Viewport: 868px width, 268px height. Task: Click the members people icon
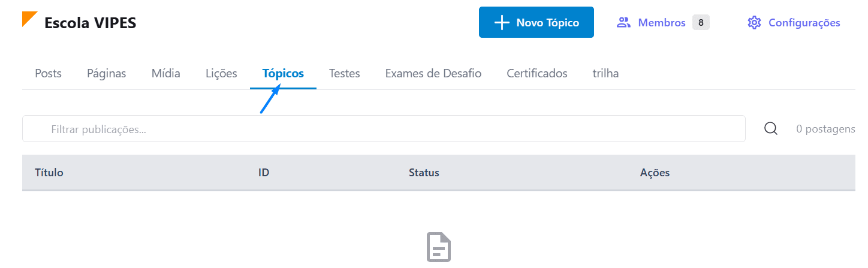pyautogui.click(x=624, y=23)
